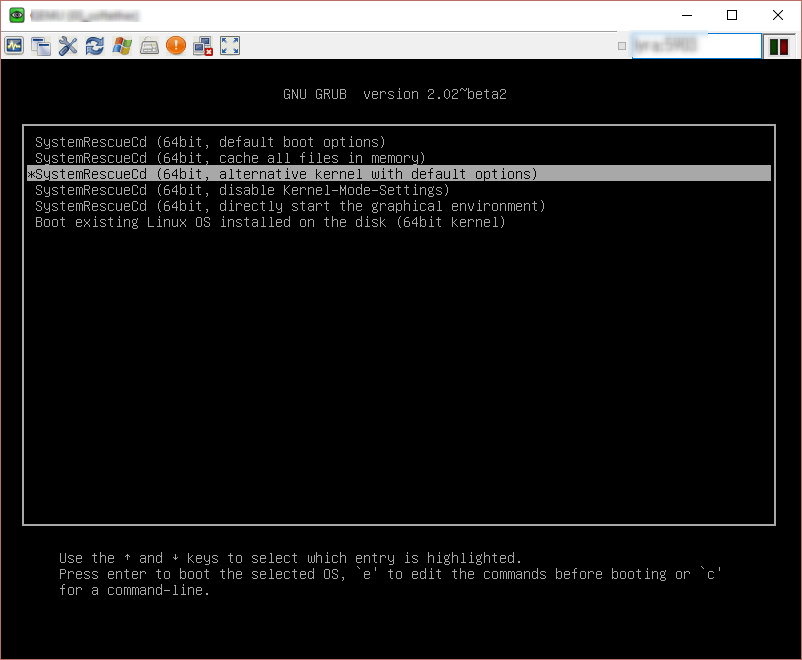Select Boot existing Linux OS entry

pyautogui.click(x=270, y=222)
